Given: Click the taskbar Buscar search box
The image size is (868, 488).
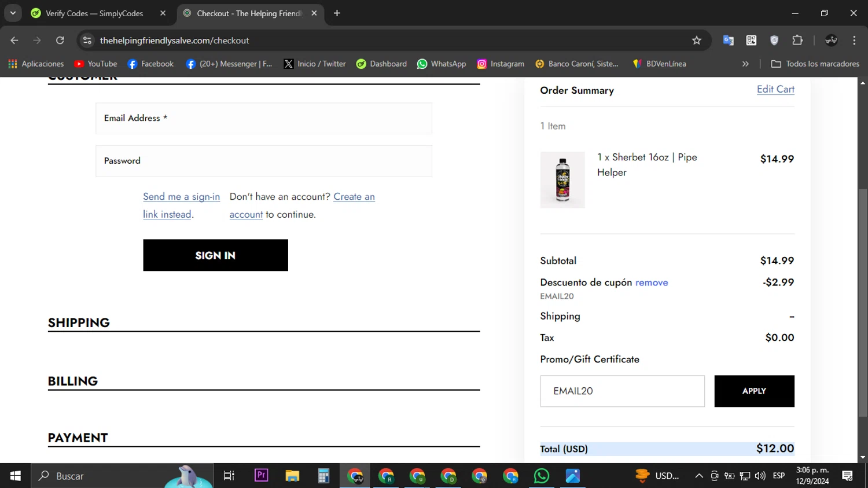Looking at the screenshot, I should click(x=122, y=476).
